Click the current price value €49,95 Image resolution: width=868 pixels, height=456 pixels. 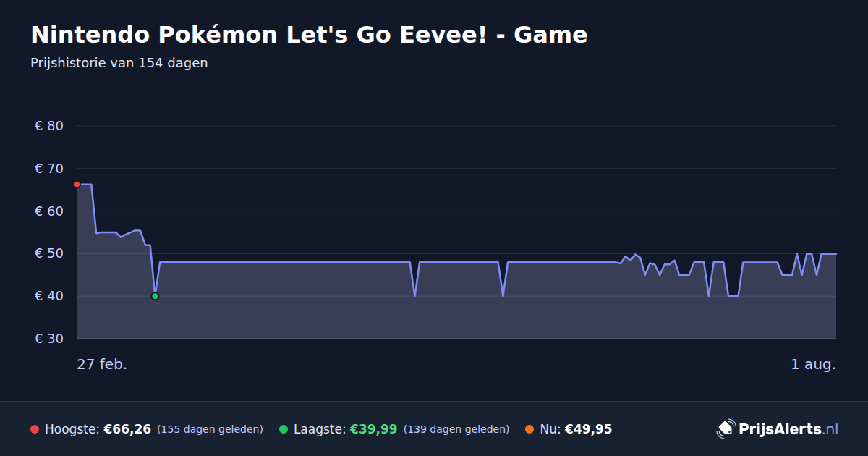click(x=588, y=429)
